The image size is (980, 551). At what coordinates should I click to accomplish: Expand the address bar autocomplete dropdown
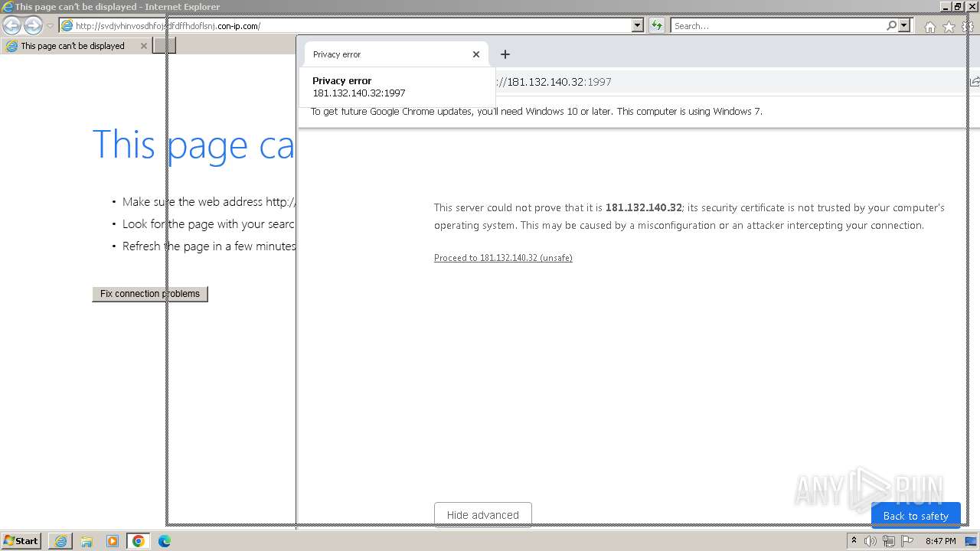638,26
